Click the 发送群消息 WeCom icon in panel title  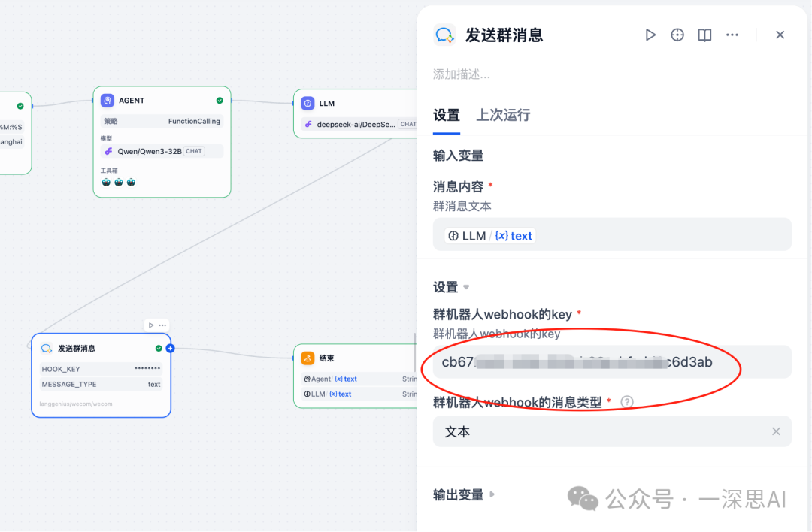pos(444,35)
